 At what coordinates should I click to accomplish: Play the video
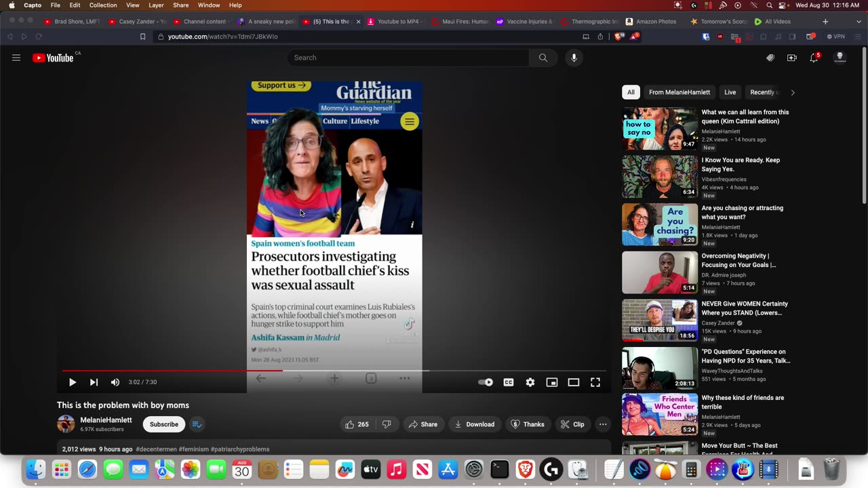coord(73,382)
